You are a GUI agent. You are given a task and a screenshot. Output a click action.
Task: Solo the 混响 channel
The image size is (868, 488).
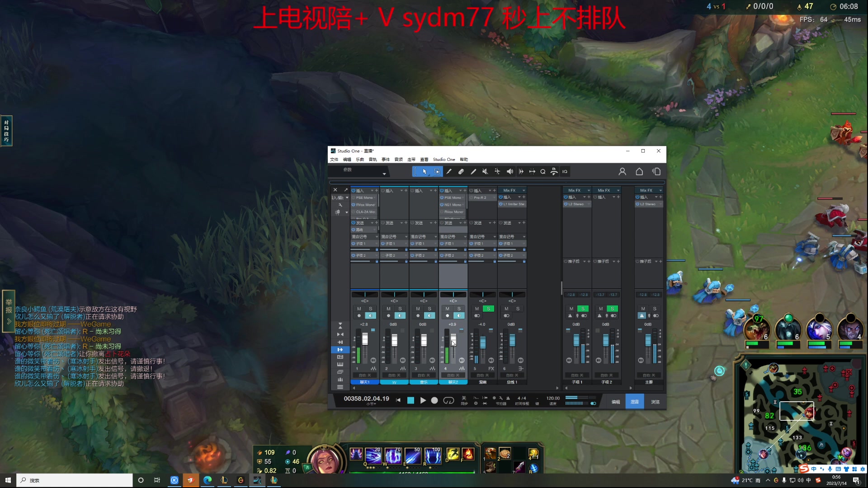click(x=488, y=309)
